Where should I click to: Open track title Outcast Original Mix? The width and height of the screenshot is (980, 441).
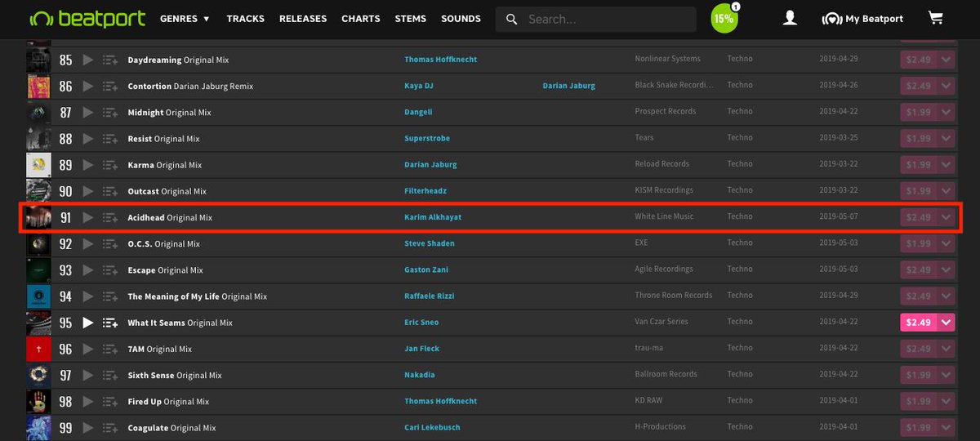pyautogui.click(x=167, y=192)
